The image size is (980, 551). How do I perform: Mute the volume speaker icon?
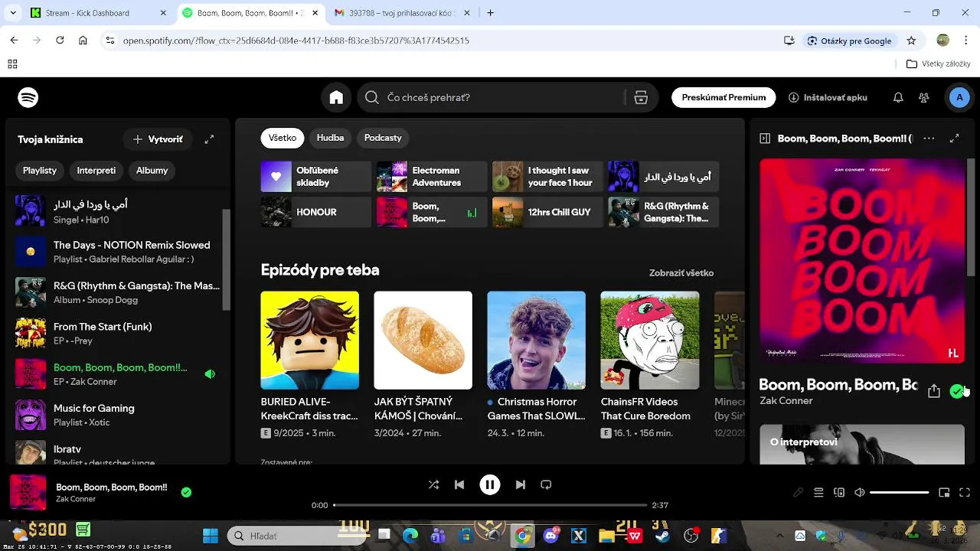(860, 493)
